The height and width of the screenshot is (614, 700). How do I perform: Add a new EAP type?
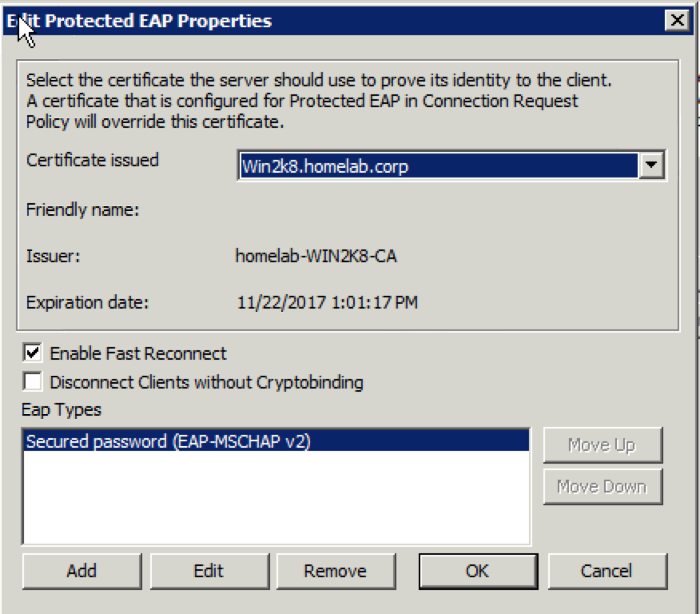pyautogui.click(x=82, y=571)
